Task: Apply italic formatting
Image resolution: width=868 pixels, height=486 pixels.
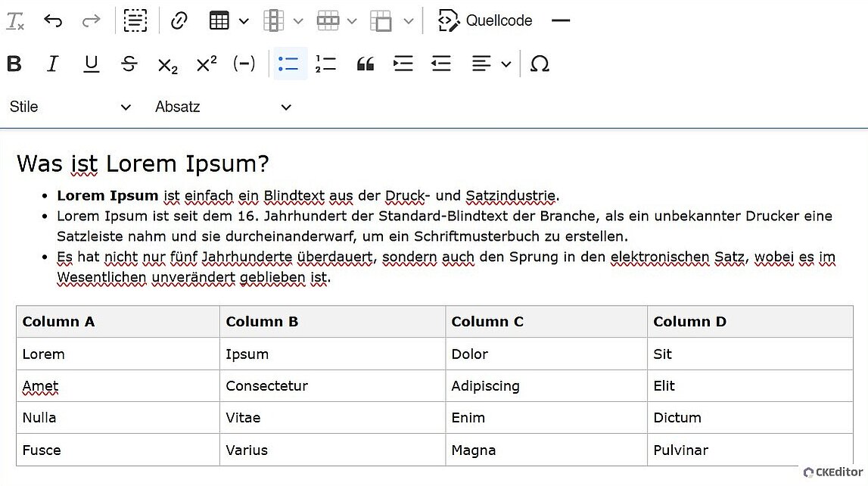Action: [51, 64]
